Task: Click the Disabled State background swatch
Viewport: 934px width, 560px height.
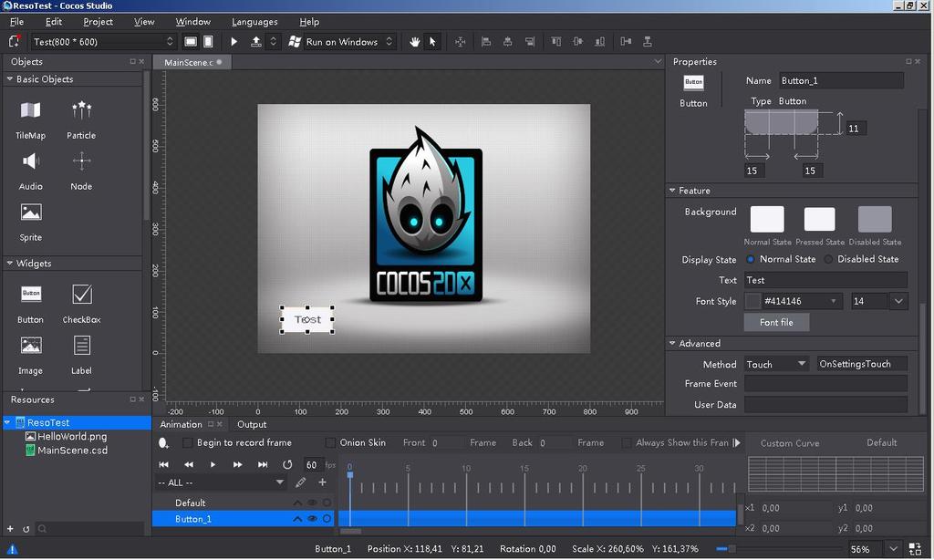Action: pyautogui.click(x=875, y=219)
